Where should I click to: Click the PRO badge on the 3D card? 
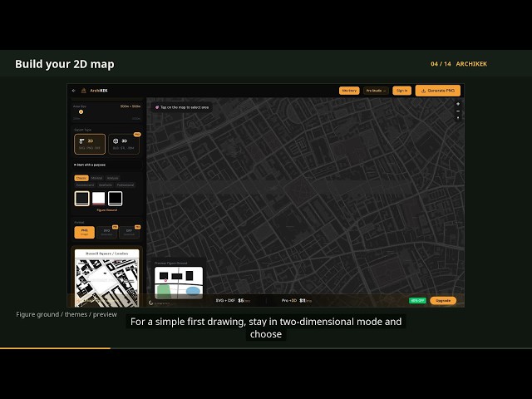click(x=137, y=135)
